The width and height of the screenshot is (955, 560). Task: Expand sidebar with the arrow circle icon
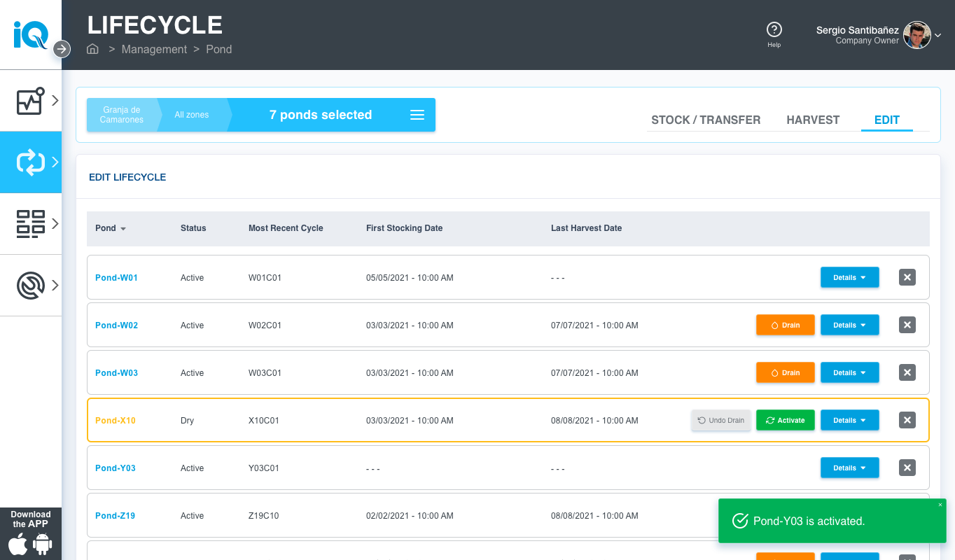click(x=62, y=49)
